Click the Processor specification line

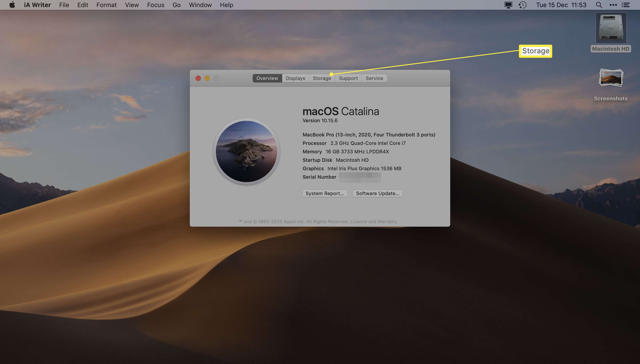[354, 143]
